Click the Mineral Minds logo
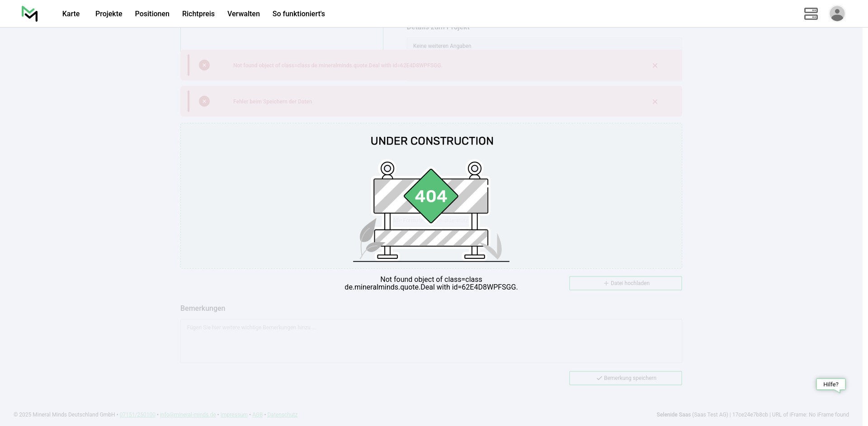868x426 pixels. (x=30, y=14)
